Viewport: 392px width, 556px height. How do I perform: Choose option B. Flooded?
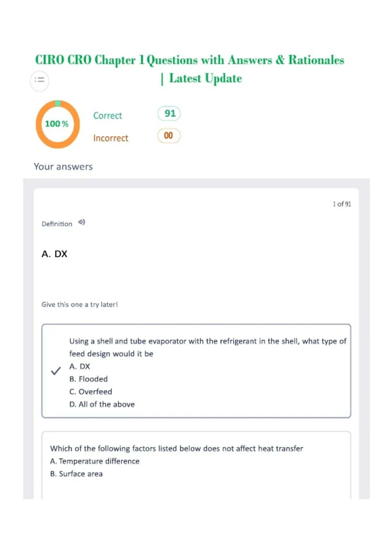[x=89, y=379]
